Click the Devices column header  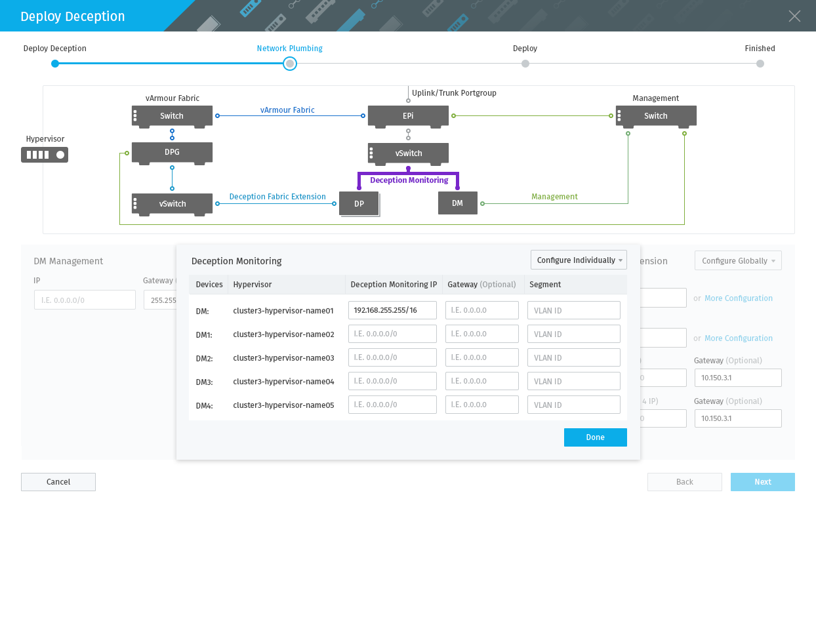(209, 285)
